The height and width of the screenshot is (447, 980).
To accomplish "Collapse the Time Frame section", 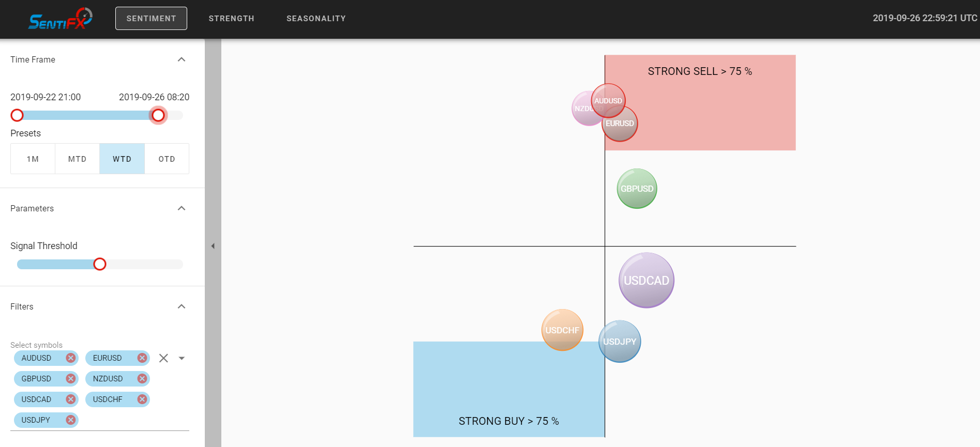I will [182, 59].
